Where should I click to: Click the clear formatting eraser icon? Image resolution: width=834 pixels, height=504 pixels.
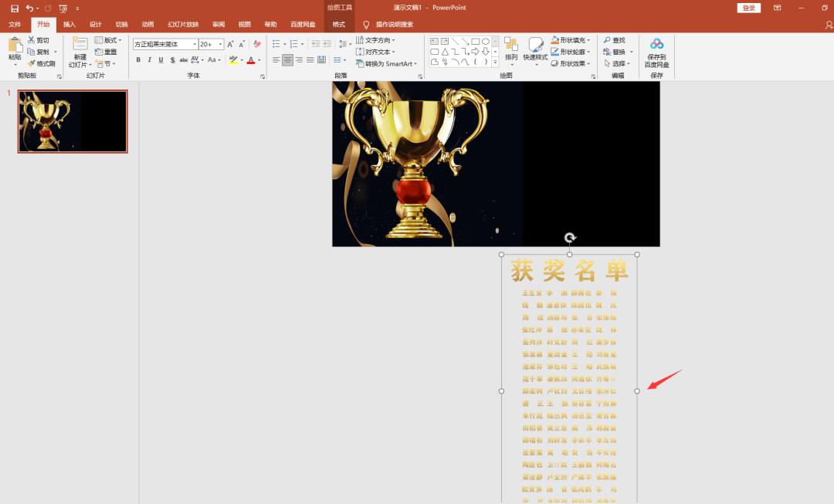pyautogui.click(x=257, y=44)
